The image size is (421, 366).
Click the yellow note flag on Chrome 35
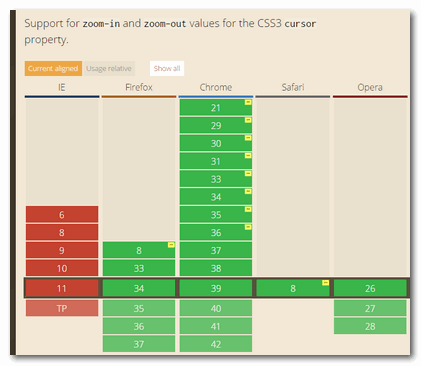[248, 209]
